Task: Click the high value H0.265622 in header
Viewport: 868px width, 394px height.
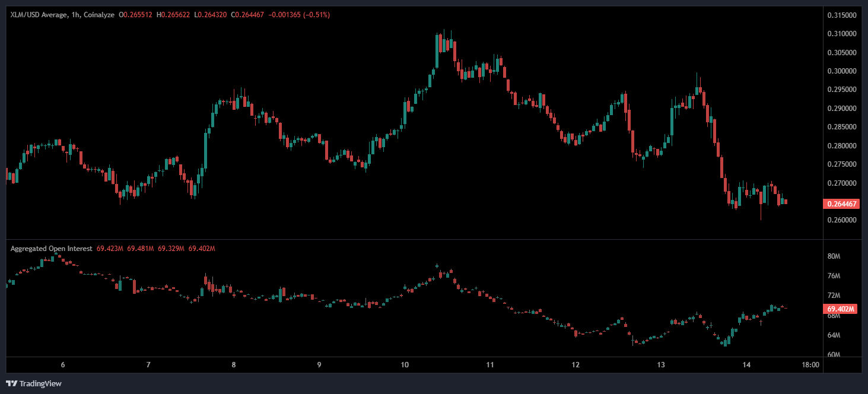Action: [x=173, y=14]
